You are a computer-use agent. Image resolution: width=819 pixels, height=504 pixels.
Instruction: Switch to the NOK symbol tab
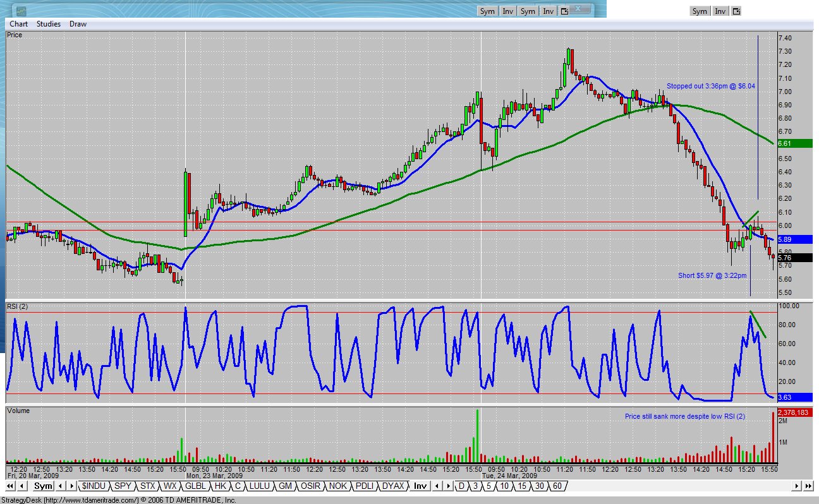[338, 486]
